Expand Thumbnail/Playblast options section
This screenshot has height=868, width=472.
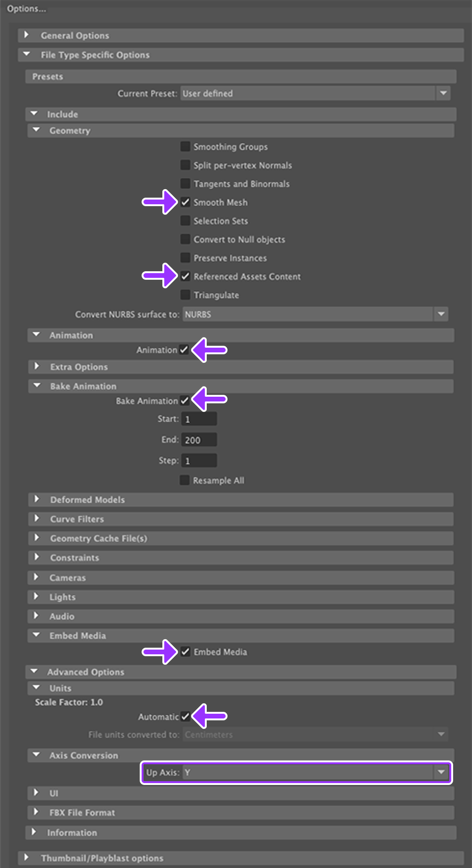[x=241, y=858]
